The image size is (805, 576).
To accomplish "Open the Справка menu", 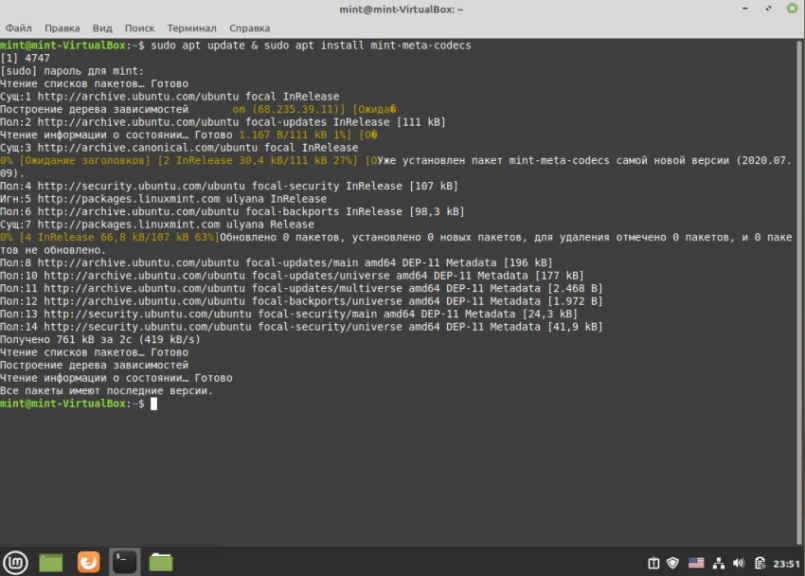I will 250,28.
